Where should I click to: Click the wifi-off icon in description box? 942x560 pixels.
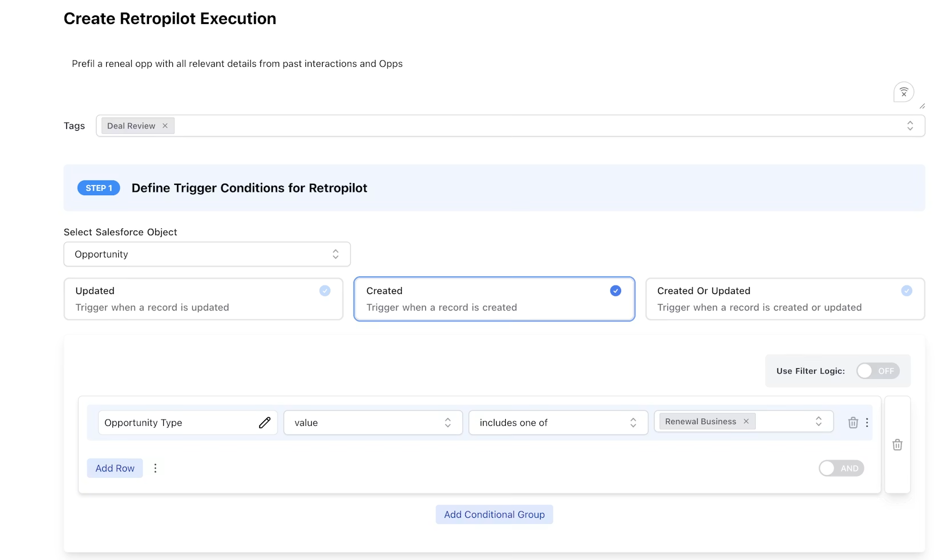pyautogui.click(x=904, y=92)
